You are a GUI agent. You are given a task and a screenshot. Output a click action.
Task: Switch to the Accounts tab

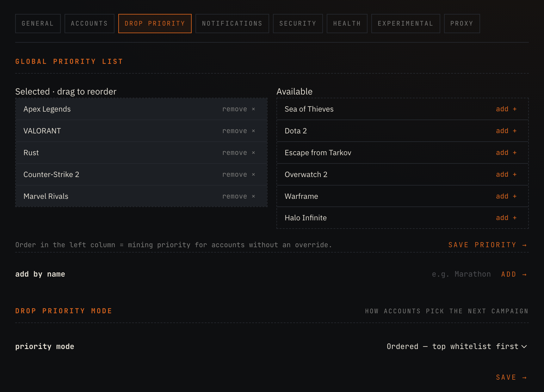pyautogui.click(x=89, y=23)
